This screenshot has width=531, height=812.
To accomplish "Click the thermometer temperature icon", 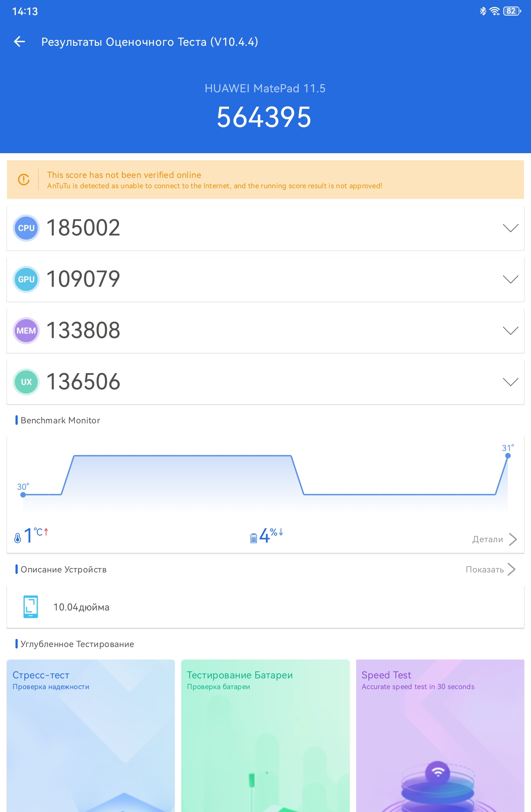I will click(x=17, y=538).
